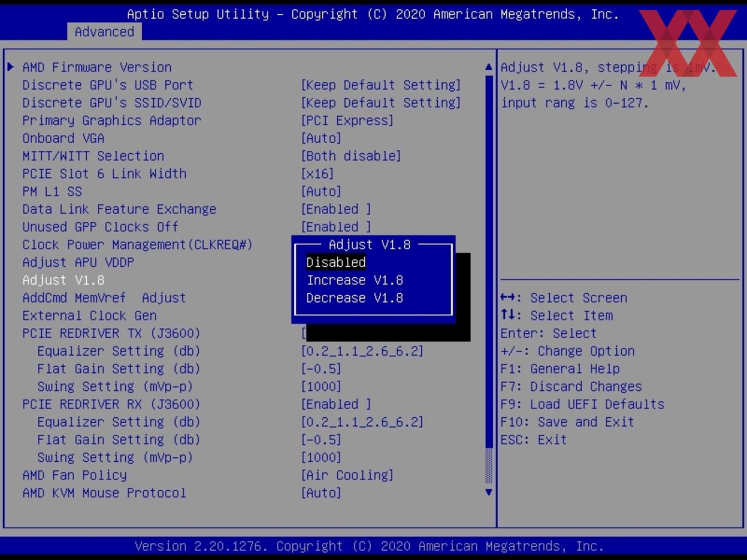Change AMD Fan Policy Air Cooling value
The height and width of the screenshot is (560, 747).
point(347,475)
